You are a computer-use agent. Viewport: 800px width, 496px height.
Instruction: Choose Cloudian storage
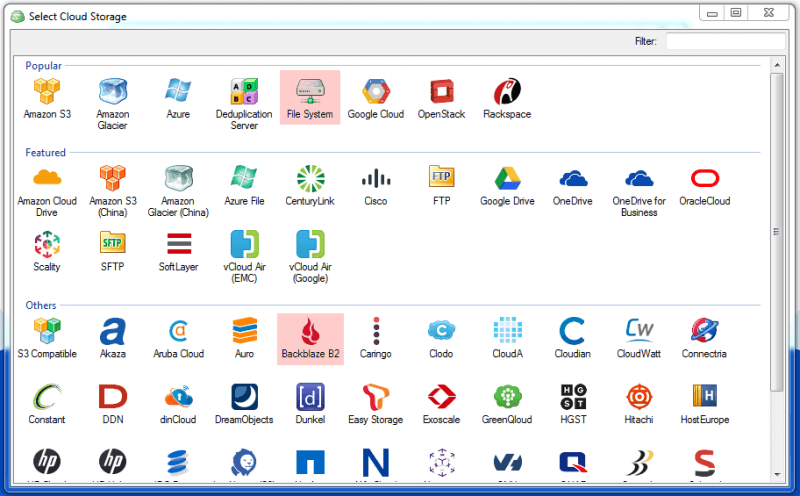coord(573,338)
